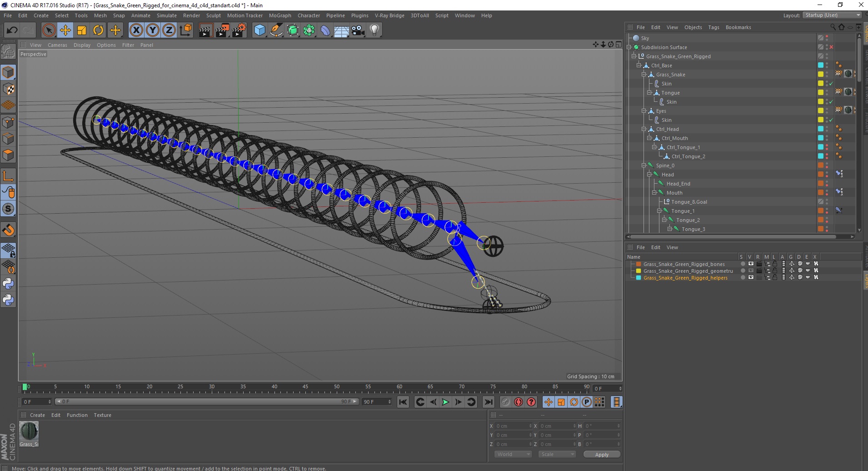Open the Character menu

[309, 15]
